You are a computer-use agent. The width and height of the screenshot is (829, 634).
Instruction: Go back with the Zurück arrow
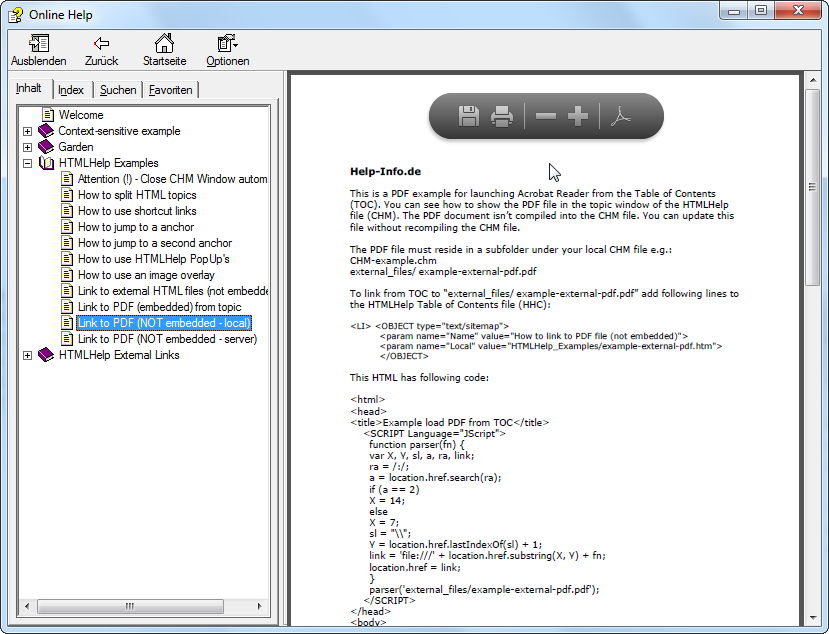tap(102, 43)
